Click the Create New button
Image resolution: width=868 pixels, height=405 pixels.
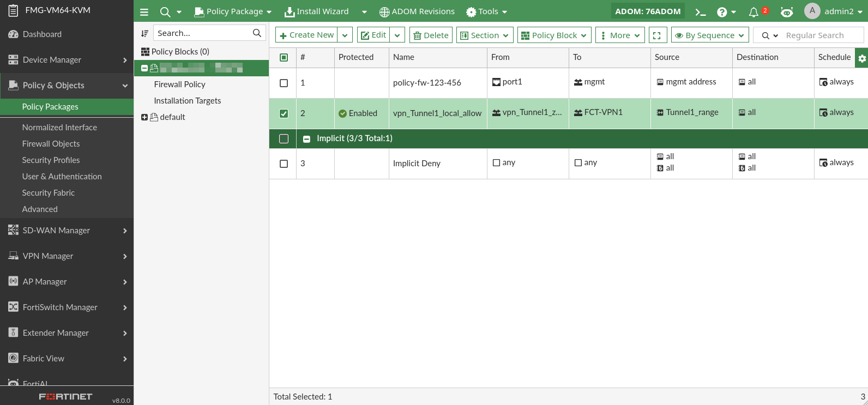click(306, 35)
